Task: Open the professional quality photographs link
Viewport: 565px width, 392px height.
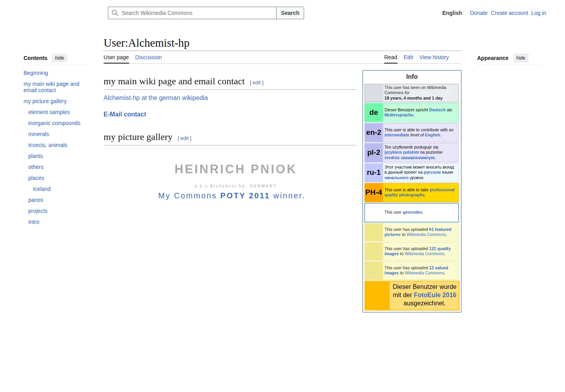Action: 420,192
